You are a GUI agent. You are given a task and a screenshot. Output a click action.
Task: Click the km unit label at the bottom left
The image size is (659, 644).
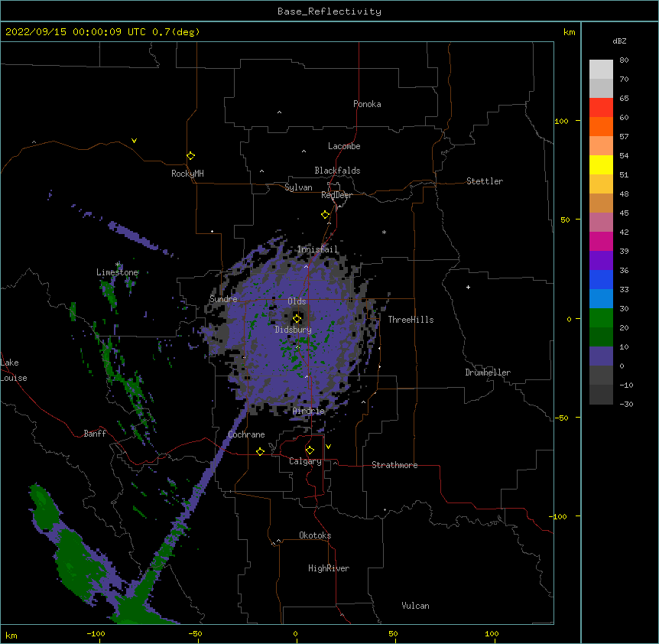(x=11, y=636)
